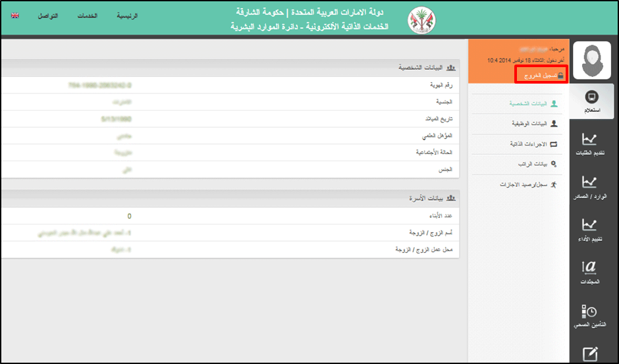
Task: Click the رقم الهوية field label
Action: click(x=441, y=86)
